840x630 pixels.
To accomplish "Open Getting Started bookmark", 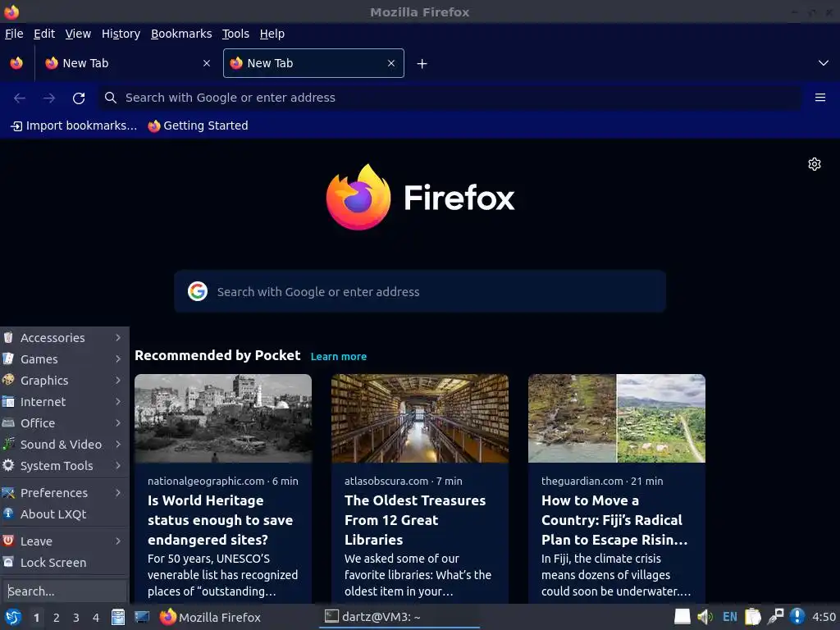I will pyautogui.click(x=199, y=126).
